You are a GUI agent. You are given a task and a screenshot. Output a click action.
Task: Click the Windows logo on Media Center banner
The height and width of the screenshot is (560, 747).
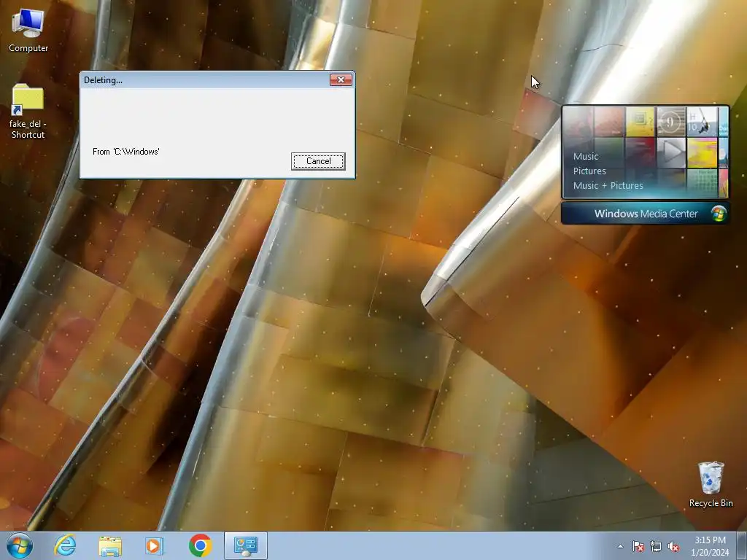click(x=719, y=214)
